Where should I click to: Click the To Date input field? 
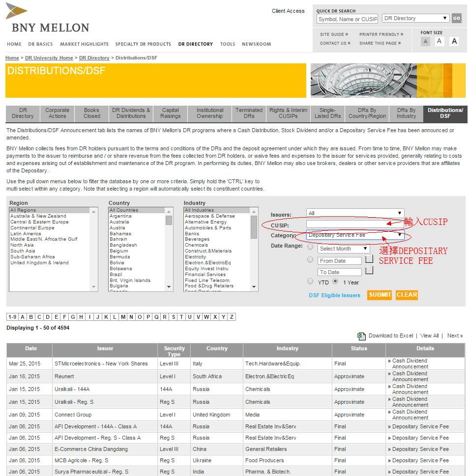click(340, 272)
